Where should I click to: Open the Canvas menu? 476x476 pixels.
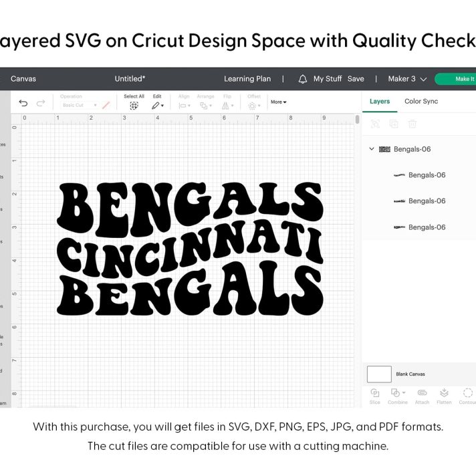pos(23,79)
